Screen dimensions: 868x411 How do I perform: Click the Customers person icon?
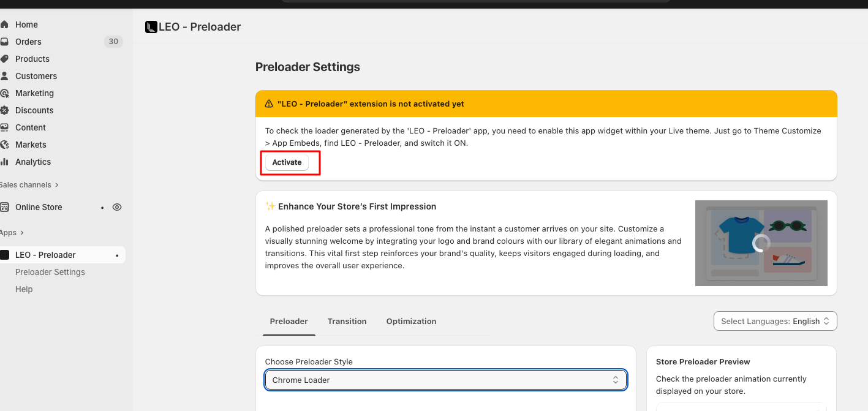click(4, 76)
